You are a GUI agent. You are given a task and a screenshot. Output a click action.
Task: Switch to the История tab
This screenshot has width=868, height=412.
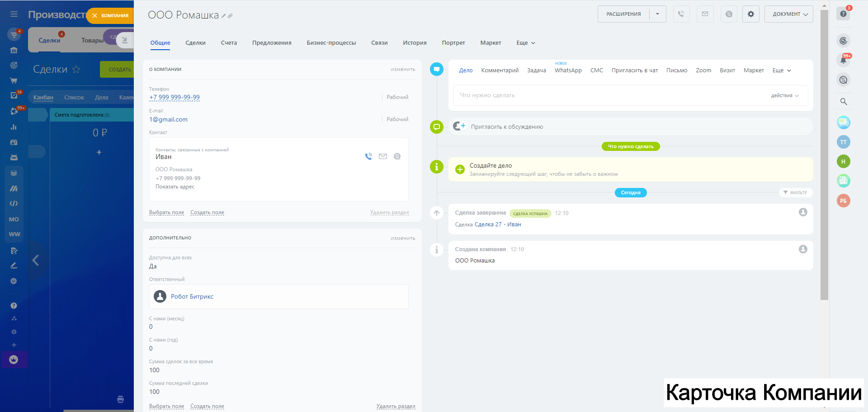point(415,43)
